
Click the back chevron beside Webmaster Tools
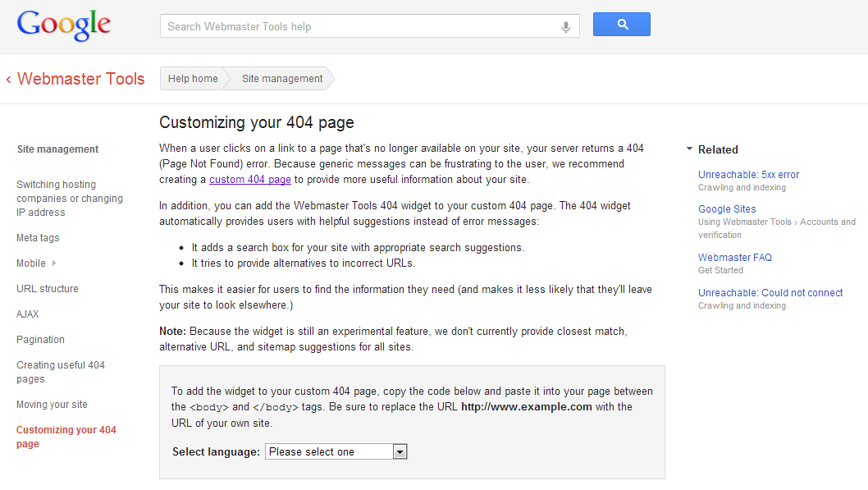pyautogui.click(x=8, y=80)
